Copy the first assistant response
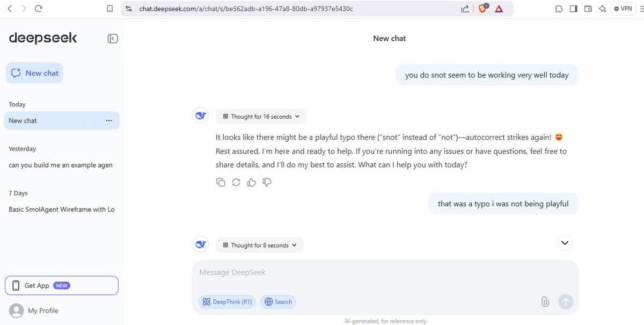 tap(221, 182)
